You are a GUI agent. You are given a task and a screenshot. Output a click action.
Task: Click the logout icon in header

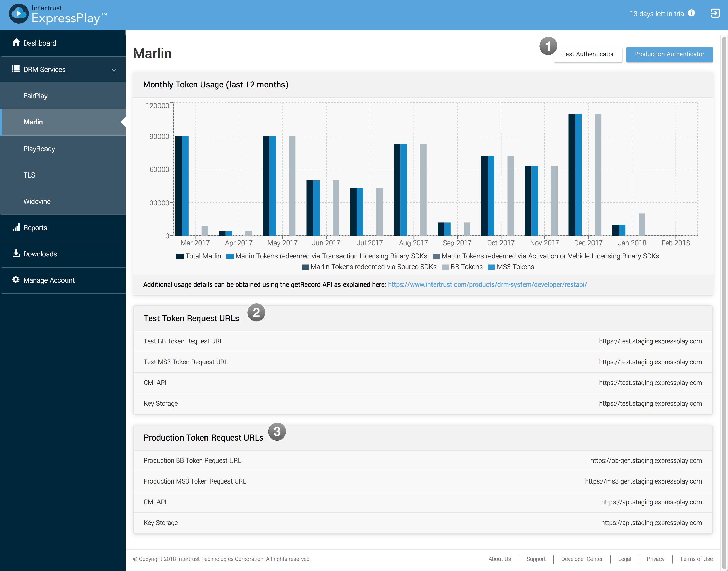[x=715, y=13]
